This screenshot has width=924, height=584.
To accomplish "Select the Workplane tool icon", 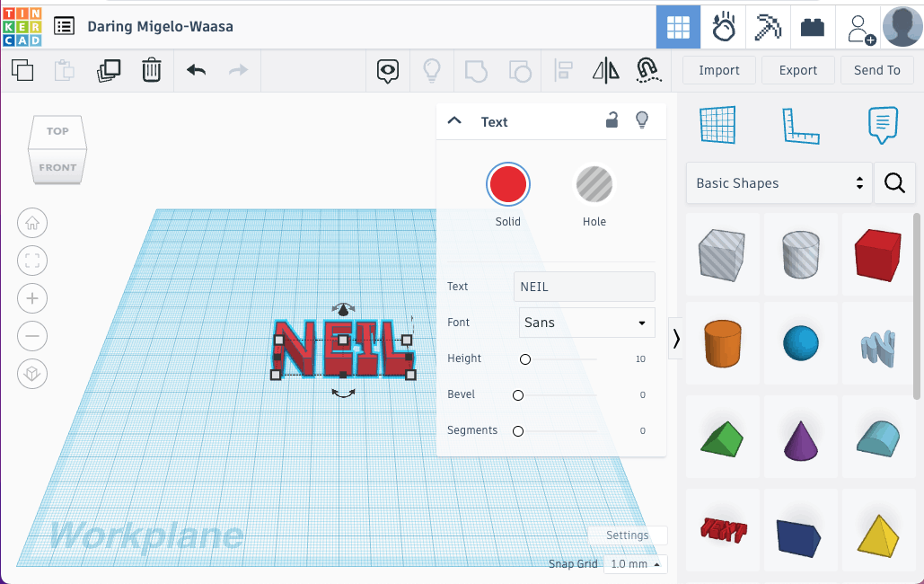I will pos(717,125).
